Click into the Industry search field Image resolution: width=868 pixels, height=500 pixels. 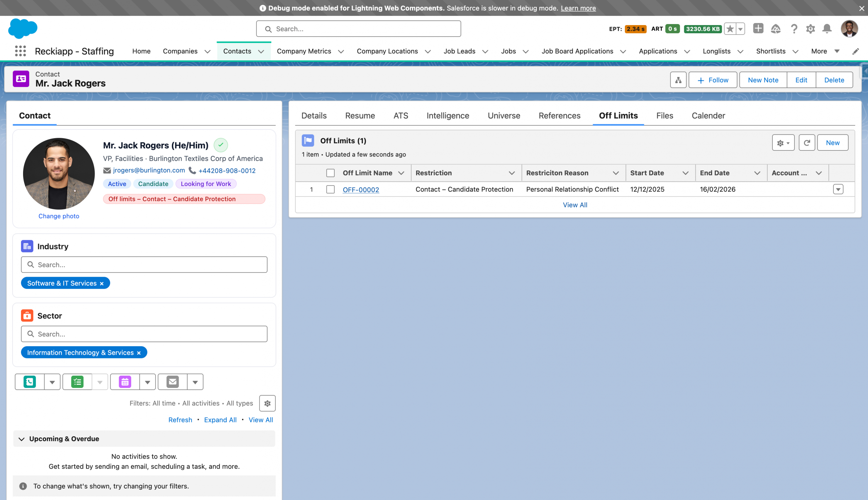click(144, 265)
